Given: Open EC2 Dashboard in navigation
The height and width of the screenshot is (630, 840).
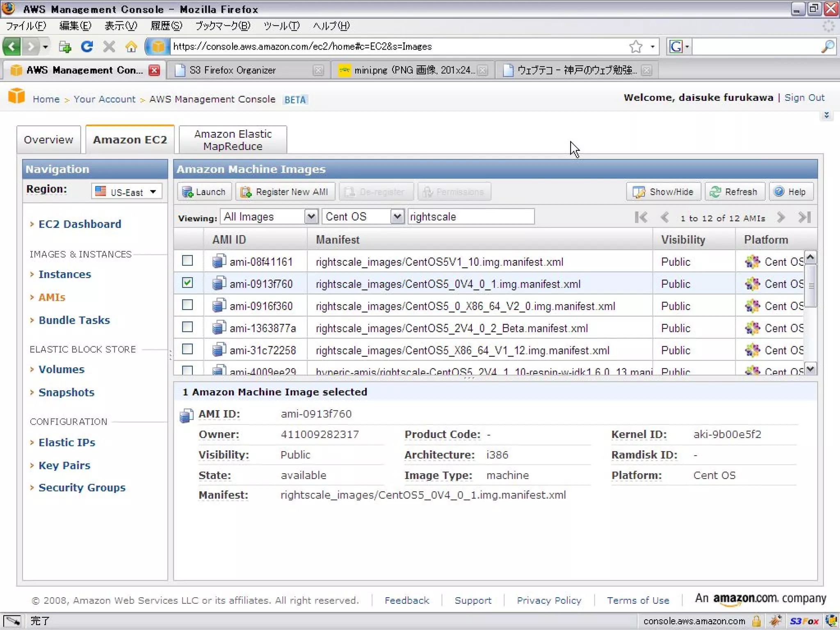Looking at the screenshot, I should point(80,224).
